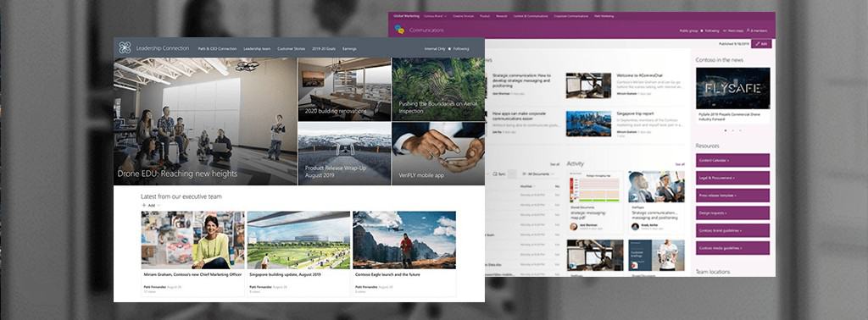Open Field Marketing hub nav item
Image resolution: width=868 pixels, height=320 pixels.
point(603,16)
